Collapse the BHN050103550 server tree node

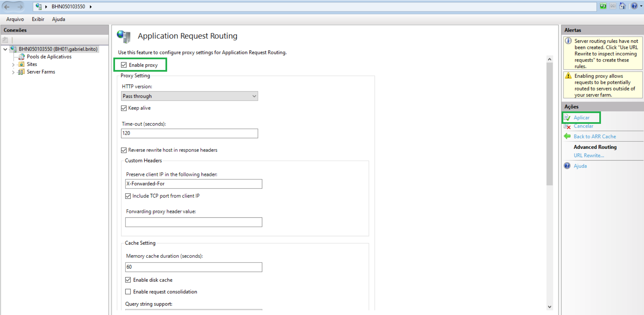coord(5,49)
